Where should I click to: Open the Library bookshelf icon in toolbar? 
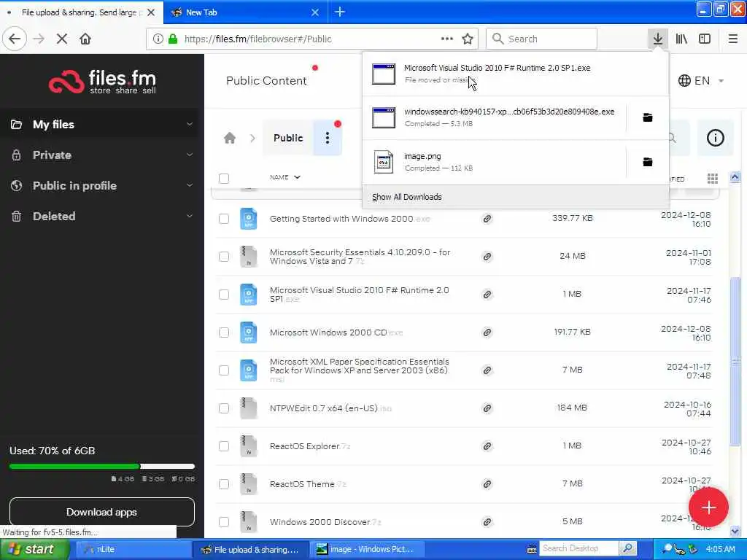pos(681,39)
